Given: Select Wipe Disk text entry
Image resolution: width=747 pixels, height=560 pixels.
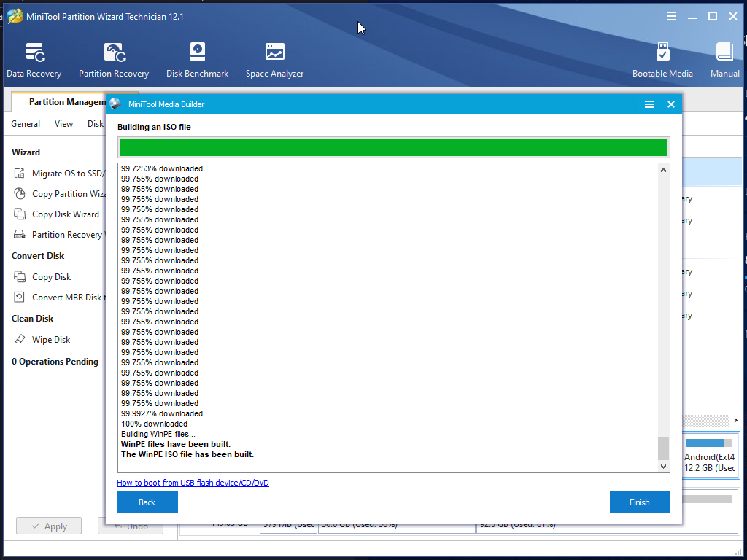Looking at the screenshot, I should coord(51,340).
